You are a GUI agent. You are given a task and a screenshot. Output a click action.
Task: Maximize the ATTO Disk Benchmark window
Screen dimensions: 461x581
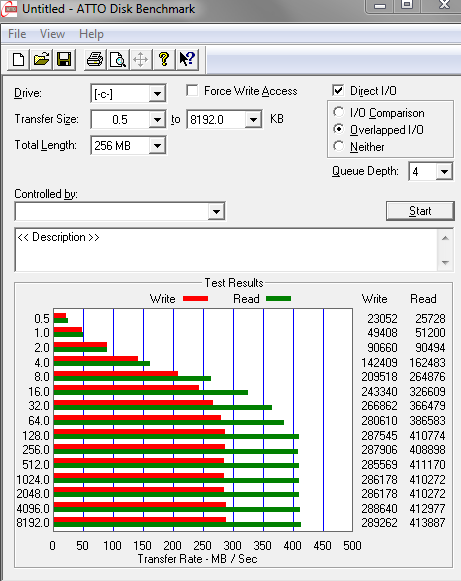[x=407, y=5]
